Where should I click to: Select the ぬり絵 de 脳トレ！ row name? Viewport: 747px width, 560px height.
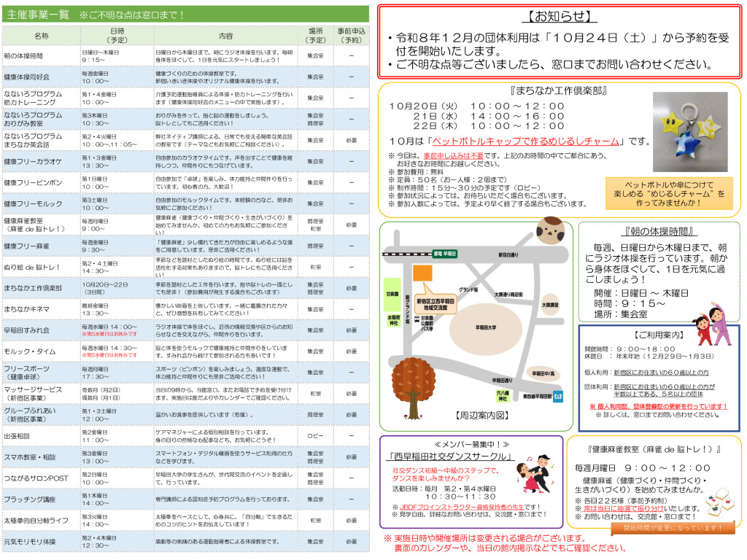pyautogui.click(x=32, y=267)
